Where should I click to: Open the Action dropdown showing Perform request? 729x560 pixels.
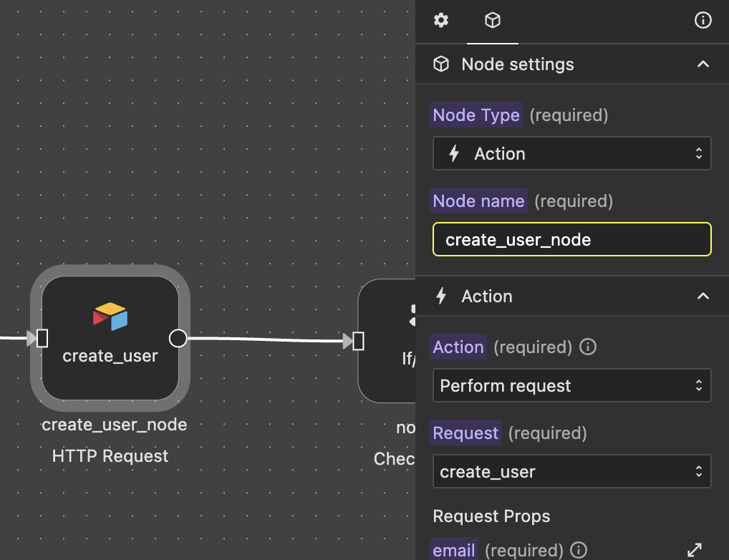pos(571,385)
